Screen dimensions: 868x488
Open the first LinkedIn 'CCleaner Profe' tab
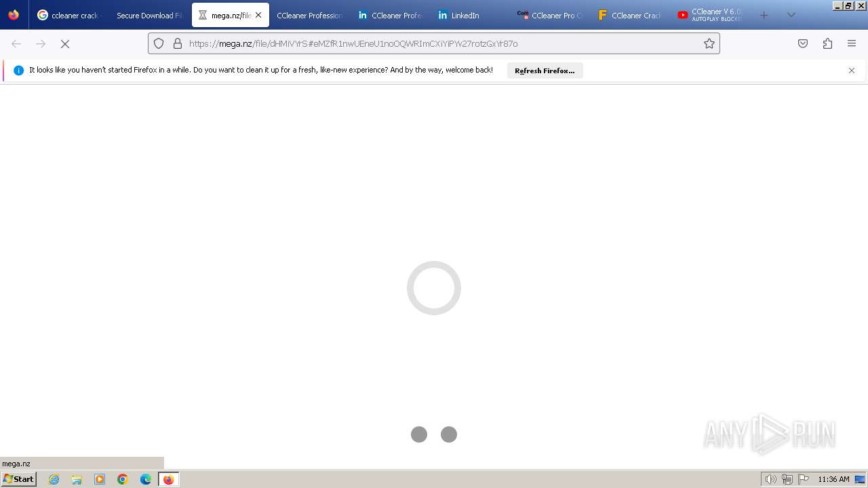click(x=391, y=15)
